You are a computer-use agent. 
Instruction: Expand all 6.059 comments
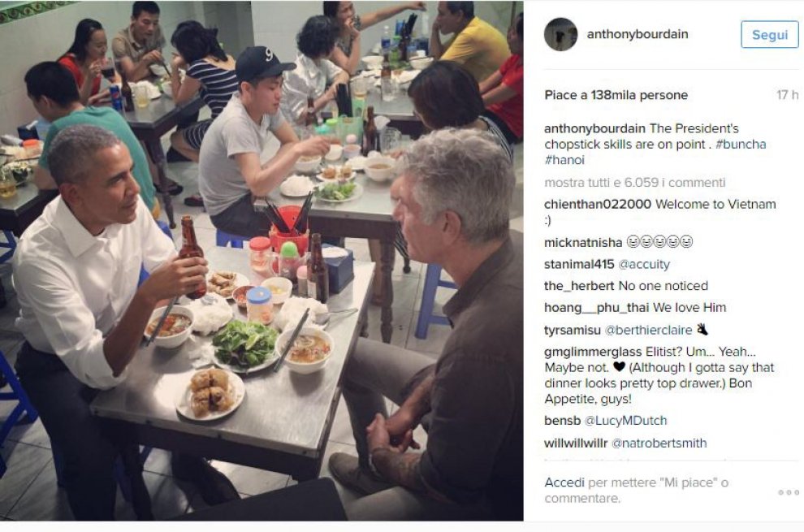(635, 183)
